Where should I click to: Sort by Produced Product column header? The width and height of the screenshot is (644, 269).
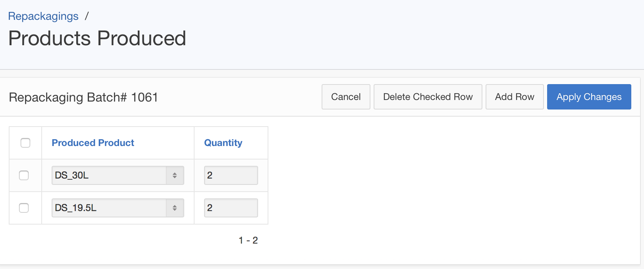point(93,143)
